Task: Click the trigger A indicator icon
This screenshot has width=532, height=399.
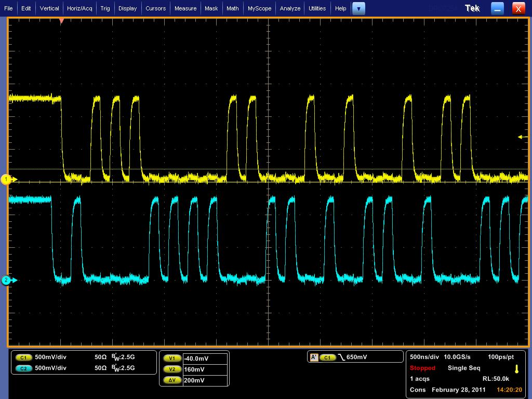Action: click(313, 357)
